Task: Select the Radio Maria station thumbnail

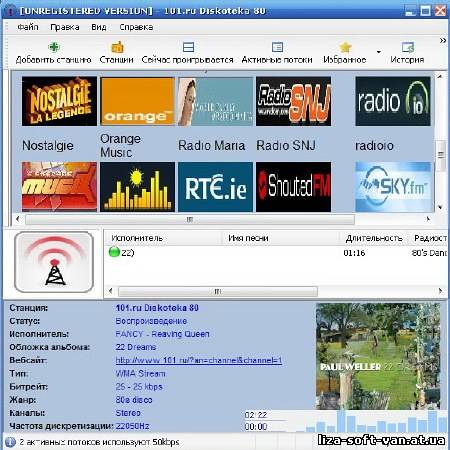Action: click(x=215, y=101)
